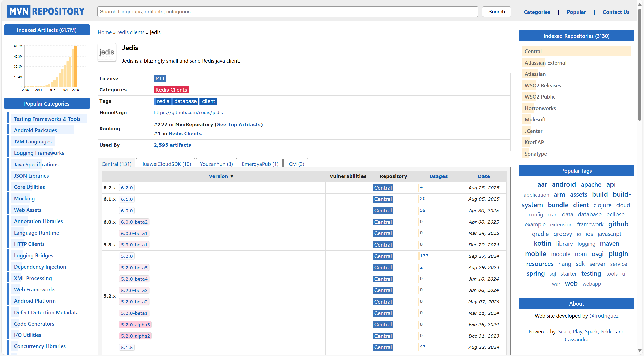
Task: Open Hortonworks repository
Action: click(x=540, y=108)
